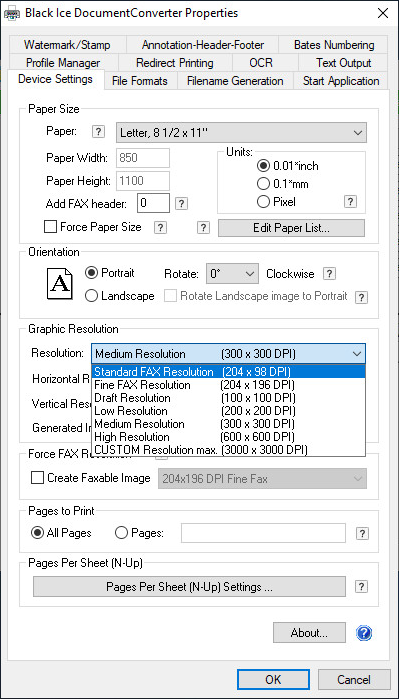The height and width of the screenshot is (699, 399).
Task: Choose CUSTOM Resolution max. option
Action: point(228,449)
